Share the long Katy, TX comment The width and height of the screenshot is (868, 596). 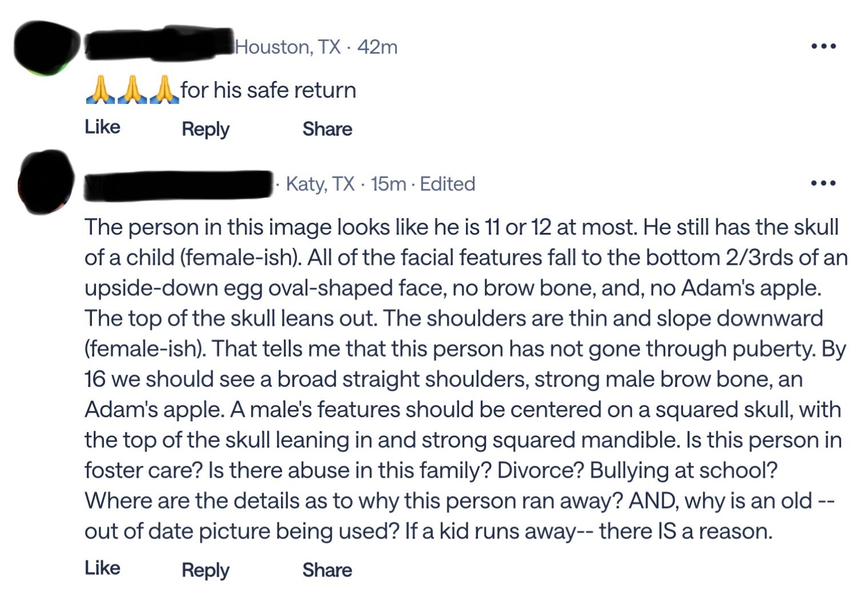[x=327, y=570]
